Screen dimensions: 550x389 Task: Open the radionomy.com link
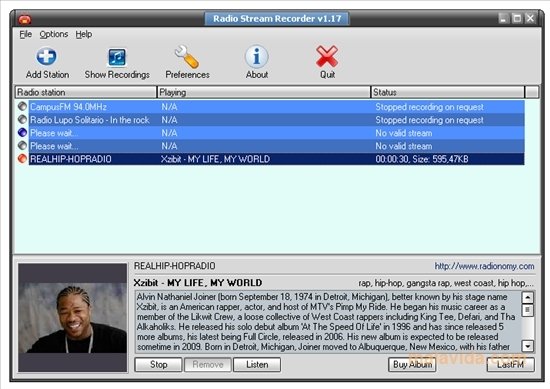click(x=484, y=266)
